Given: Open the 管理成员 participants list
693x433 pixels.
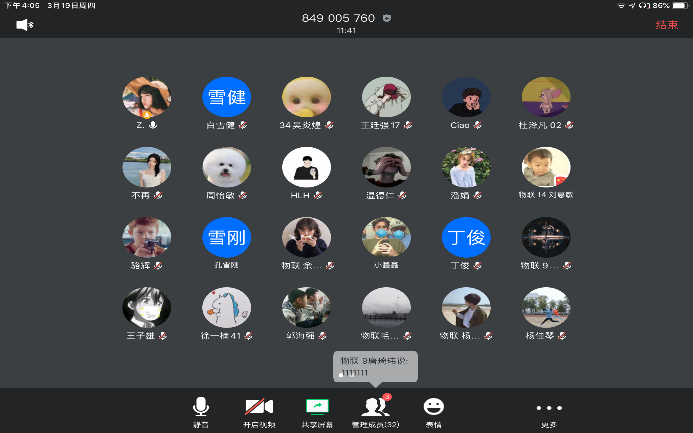Looking at the screenshot, I should coord(376,407).
